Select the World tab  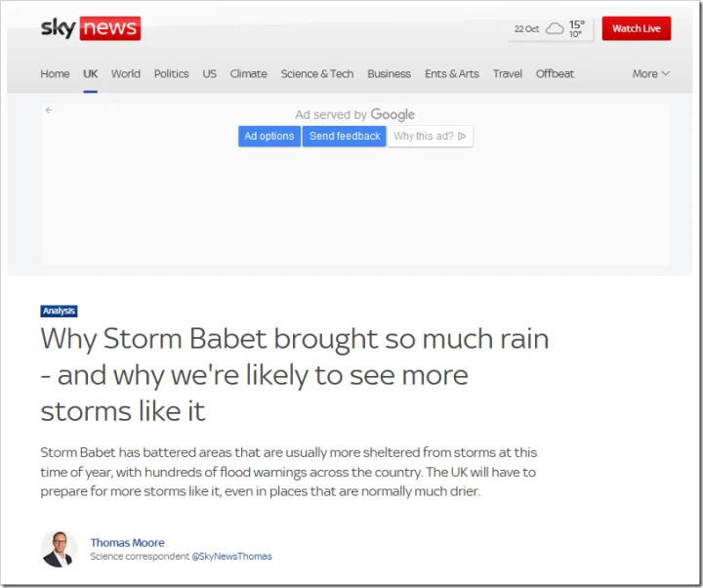tap(126, 73)
